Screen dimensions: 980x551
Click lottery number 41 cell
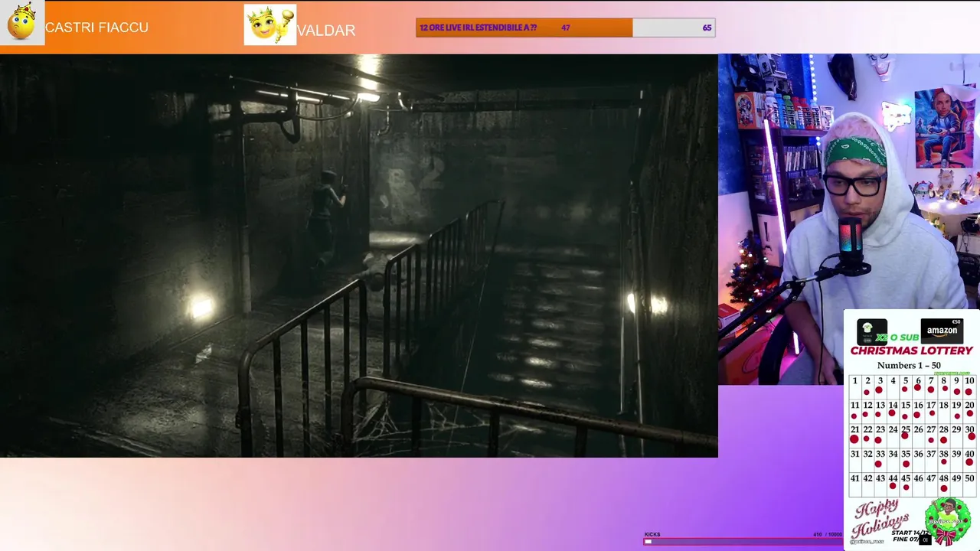coord(854,484)
